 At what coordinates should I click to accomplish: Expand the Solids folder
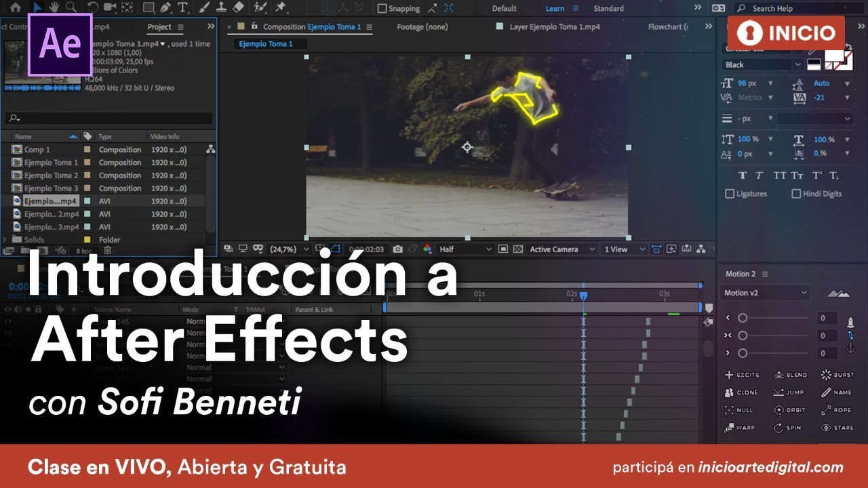pyautogui.click(x=5, y=239)
